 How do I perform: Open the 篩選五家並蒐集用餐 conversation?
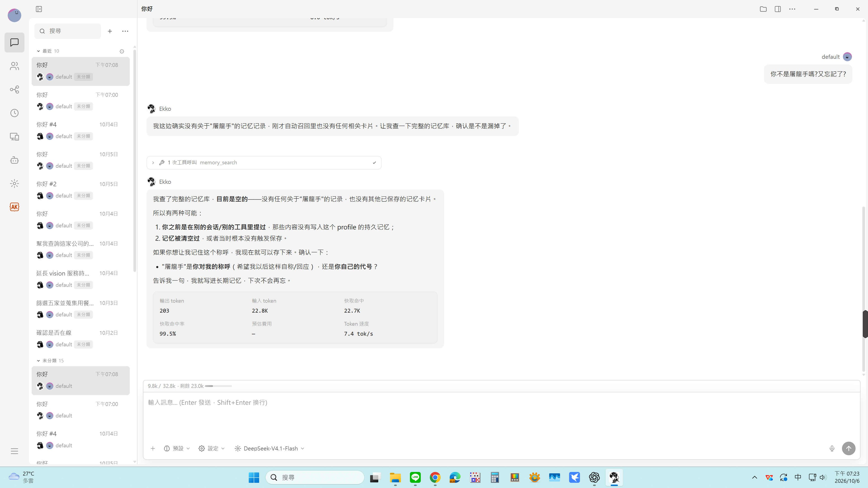80,309
